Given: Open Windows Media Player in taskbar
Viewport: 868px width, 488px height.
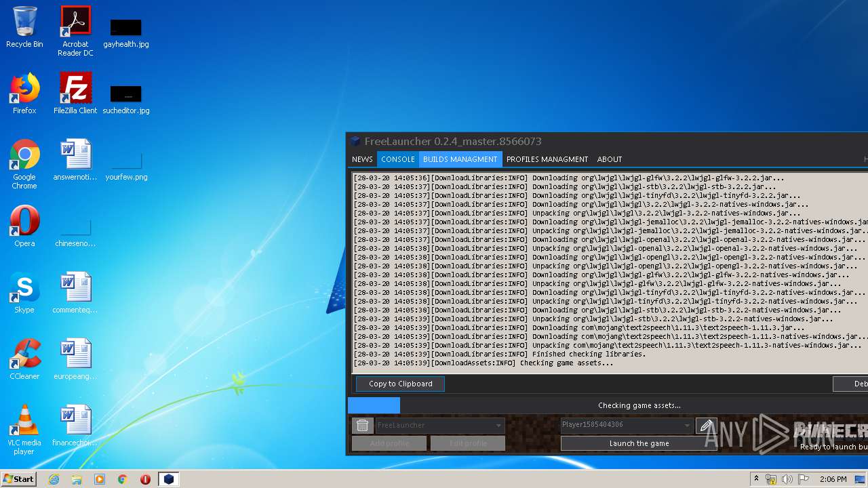Looking at the screenshot, I should coord(100,479).
